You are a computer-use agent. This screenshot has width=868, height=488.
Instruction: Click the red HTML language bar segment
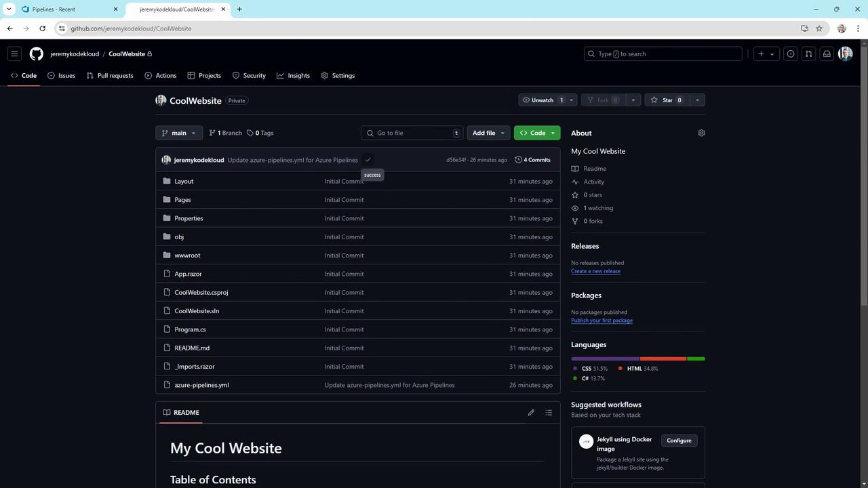(x=663, y=359)
